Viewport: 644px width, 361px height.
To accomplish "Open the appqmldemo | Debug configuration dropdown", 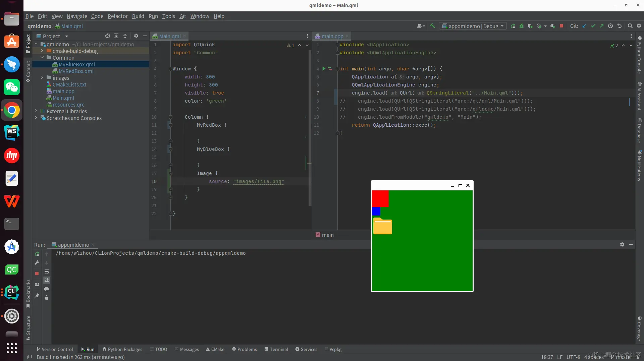I will click(x=473, y=26).
